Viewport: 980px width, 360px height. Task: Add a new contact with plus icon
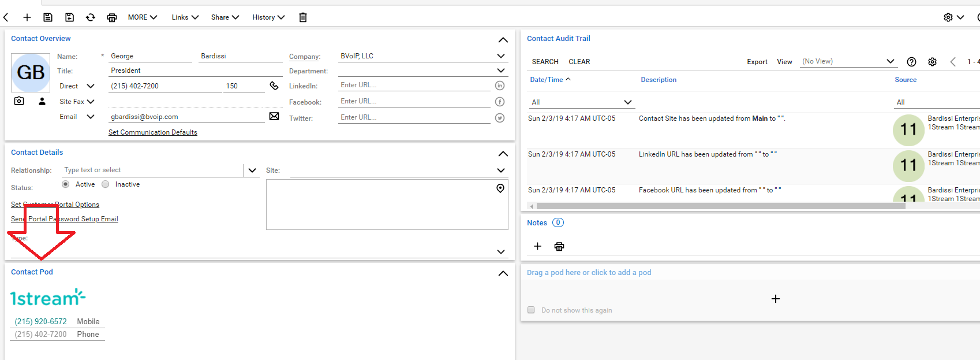pyautogui.click(x=27, y=17)
